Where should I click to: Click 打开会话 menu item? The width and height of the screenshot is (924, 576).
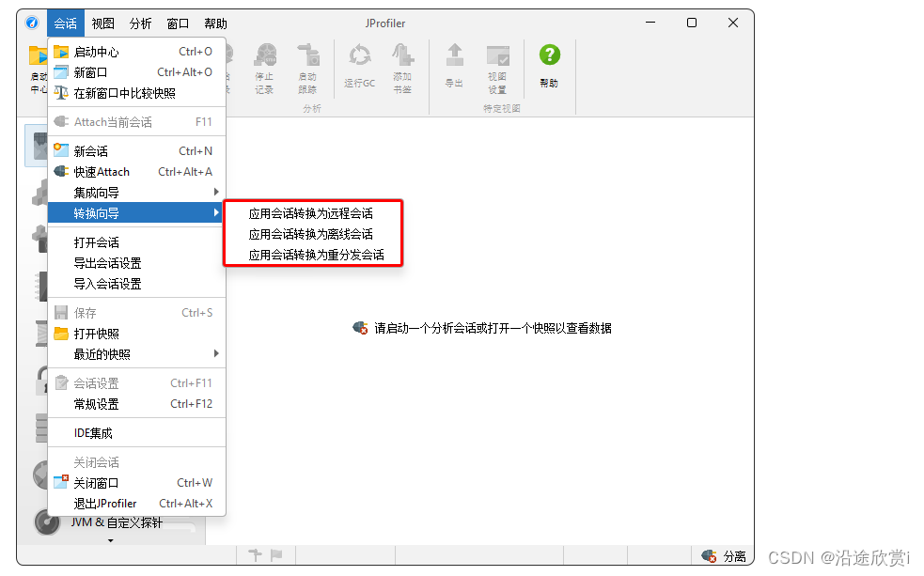tap(136, 242)
